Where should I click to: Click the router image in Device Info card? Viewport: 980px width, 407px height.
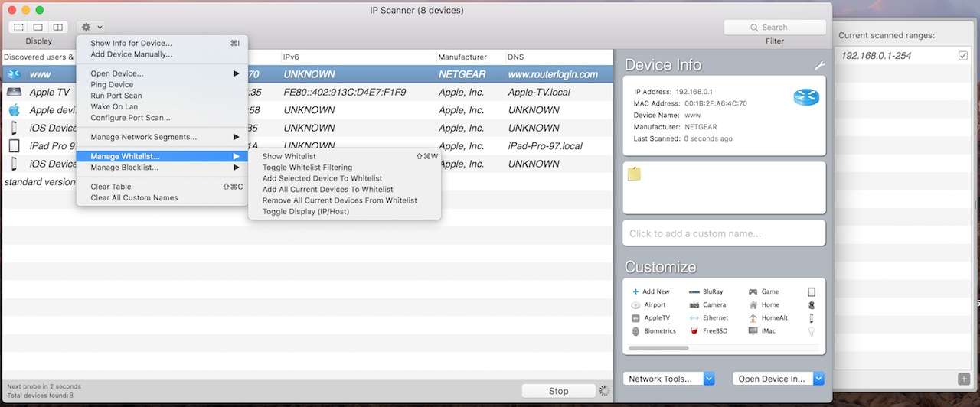[806, 96]
